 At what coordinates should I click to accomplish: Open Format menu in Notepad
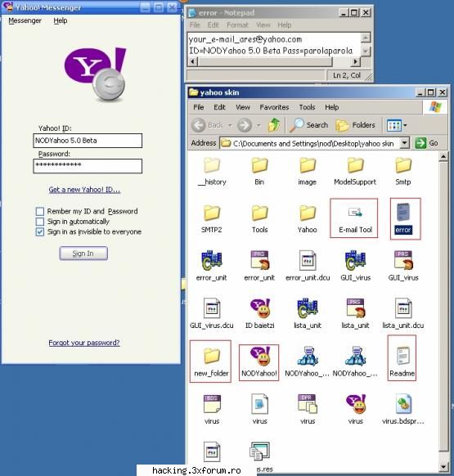coord(237,25)
